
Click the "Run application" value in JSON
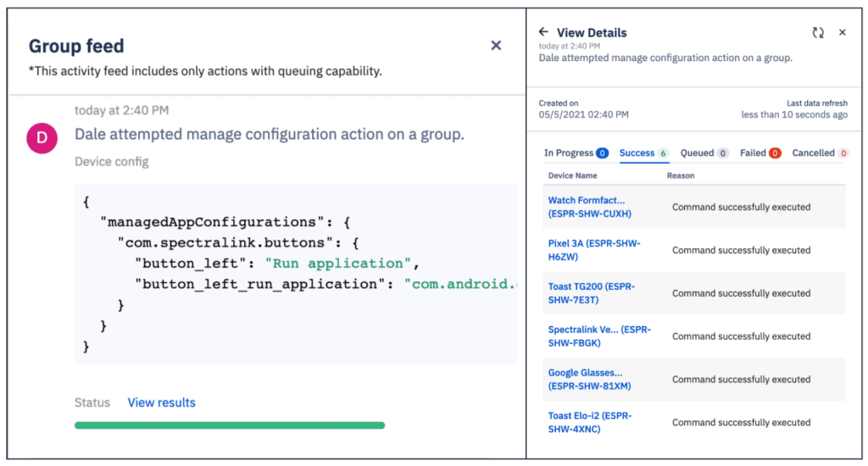coord(338,264)
